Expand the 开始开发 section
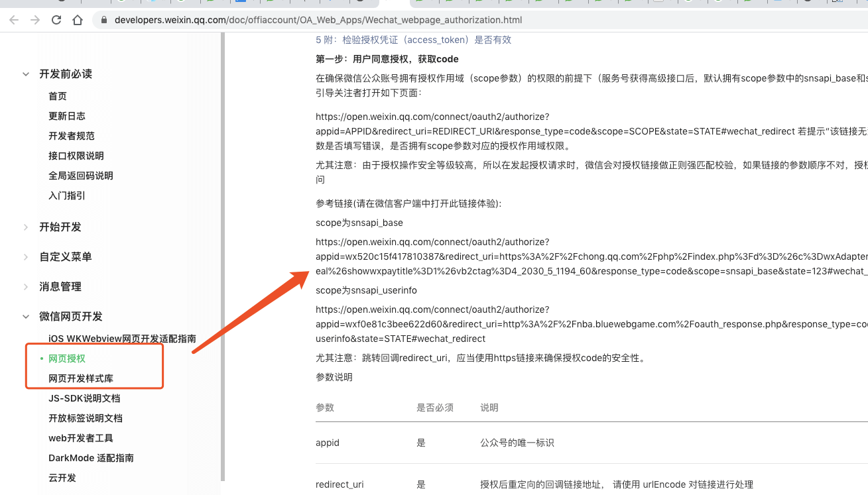The width and height of the screenshot is (868, 495). pyautogui.click(x=26, y=227)
